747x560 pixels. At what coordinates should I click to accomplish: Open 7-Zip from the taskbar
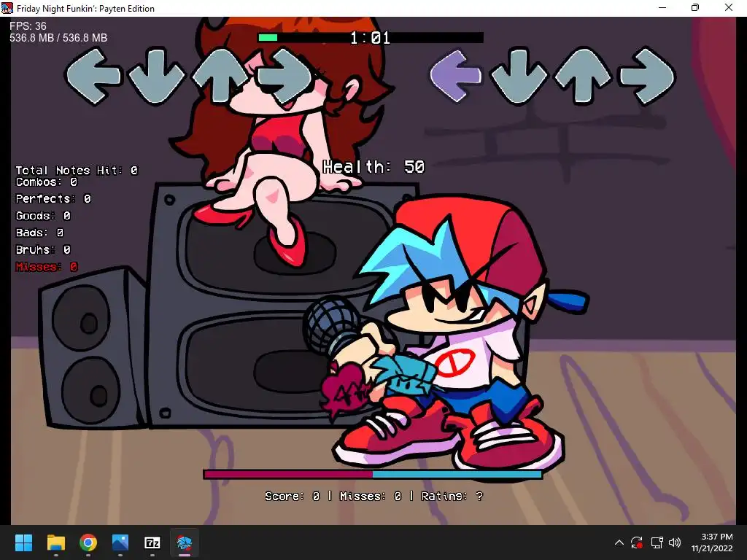point(152,542)
